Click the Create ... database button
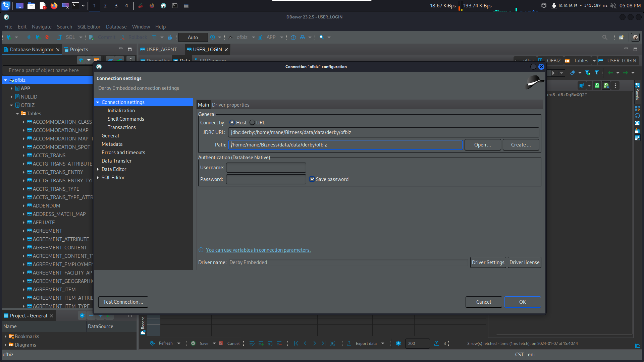Screen dimensions: 644x362 (521, 145)
